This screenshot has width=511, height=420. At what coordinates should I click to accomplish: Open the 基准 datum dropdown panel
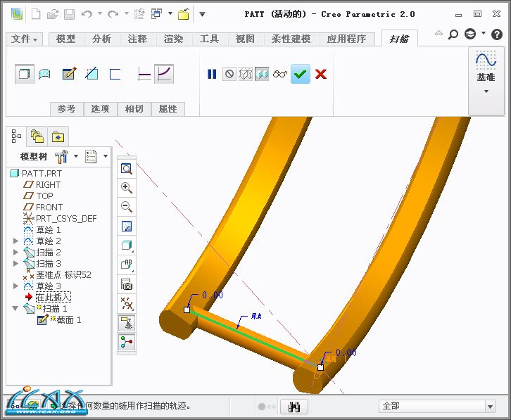(486, 81)
